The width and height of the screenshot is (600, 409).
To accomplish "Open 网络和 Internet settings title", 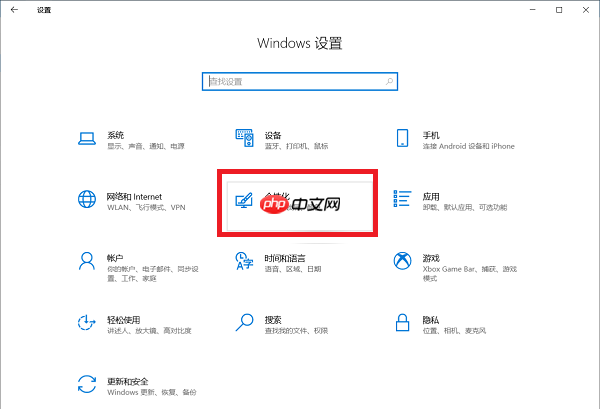I will coord(134,197).
